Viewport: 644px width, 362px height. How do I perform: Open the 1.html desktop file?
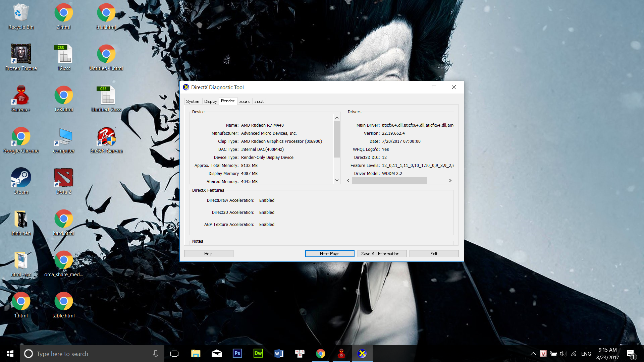[21, 305]
